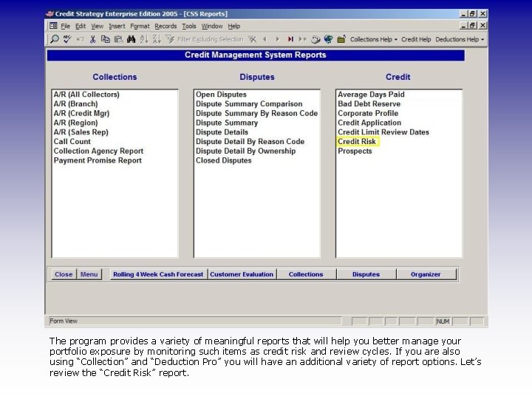Click the paste clipboard icon

pos(118,39)
